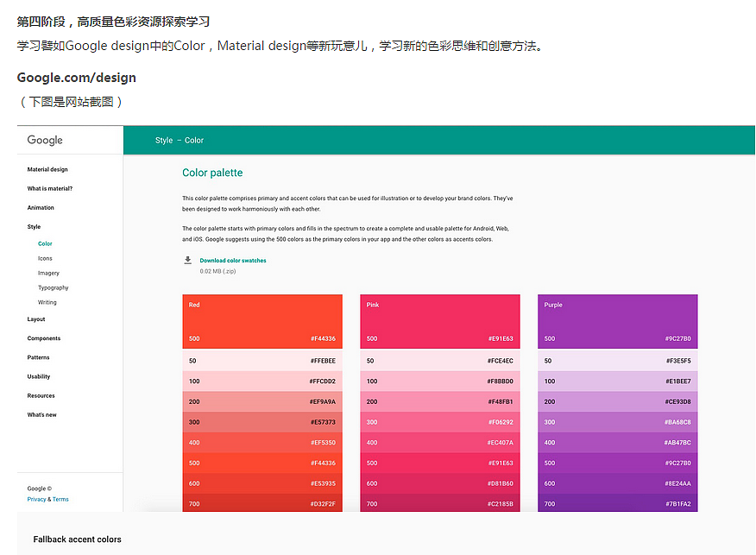The width and height of the screenshot is (756, 555).
Task: Open Download color swatches link
Action: click(233, 260)
